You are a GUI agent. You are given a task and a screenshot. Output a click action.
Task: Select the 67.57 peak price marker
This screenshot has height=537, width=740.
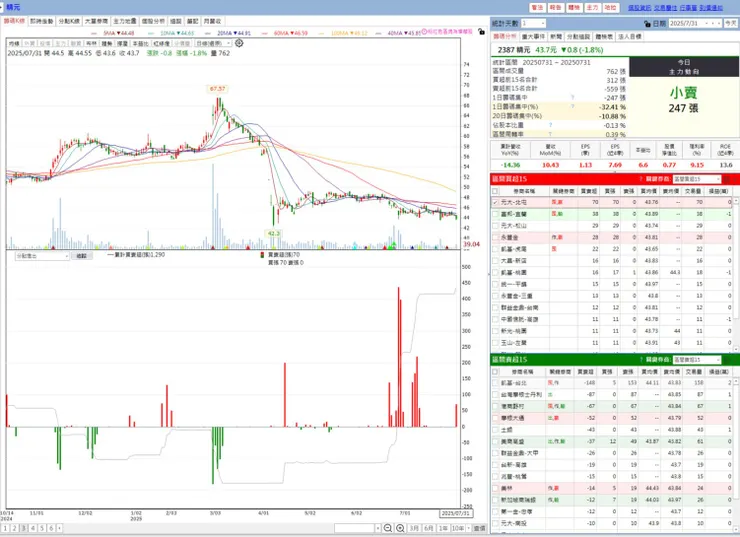pyautogui.click(x=218, y=89)
